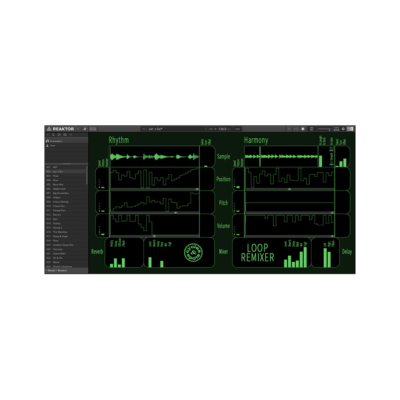Click the slider handle below the Harmony Position sequencer
Screen dimensions: 400x400
click(x=289, y=189)
